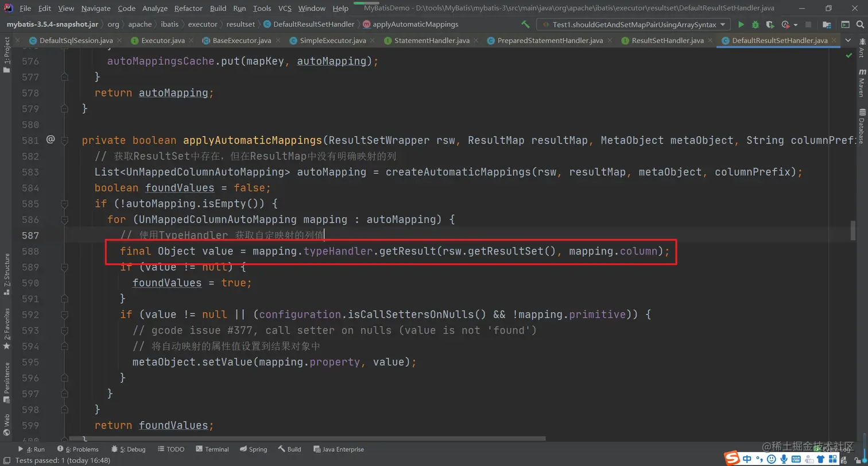868x466 pixels.
Task: Open the Terminal tool window
Action: point(212,449)
